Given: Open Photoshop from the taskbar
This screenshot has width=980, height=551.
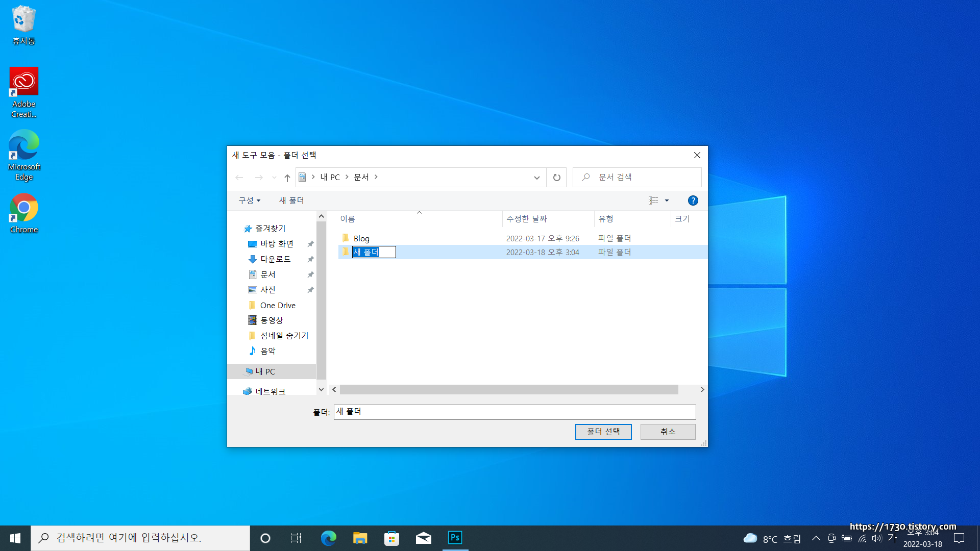Looking at the screenshot, I should (455, 538).
